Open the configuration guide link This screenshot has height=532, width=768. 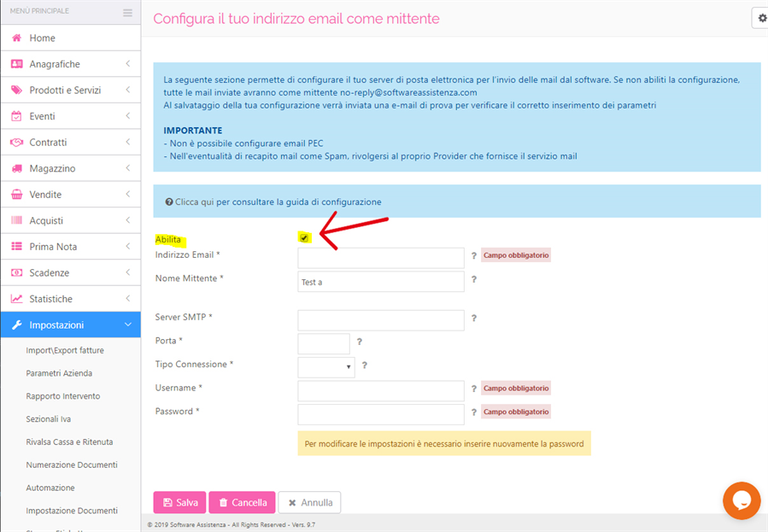278,202
